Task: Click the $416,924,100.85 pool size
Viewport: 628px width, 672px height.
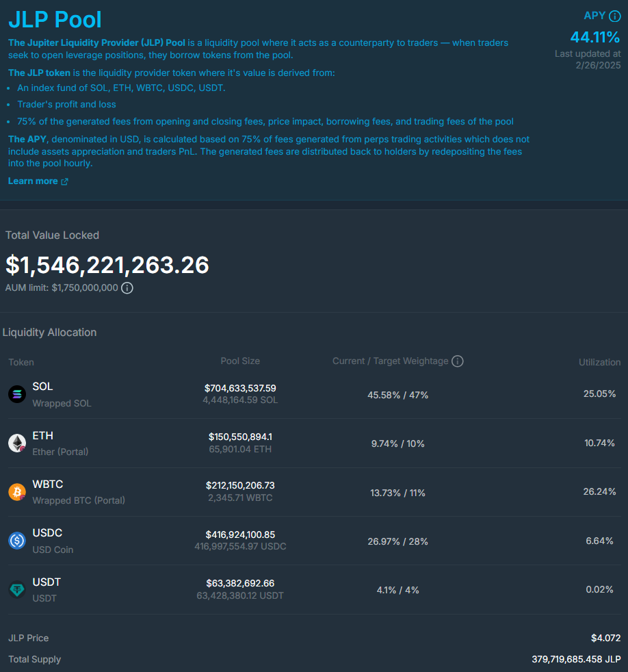Action: tap(240, 535)
